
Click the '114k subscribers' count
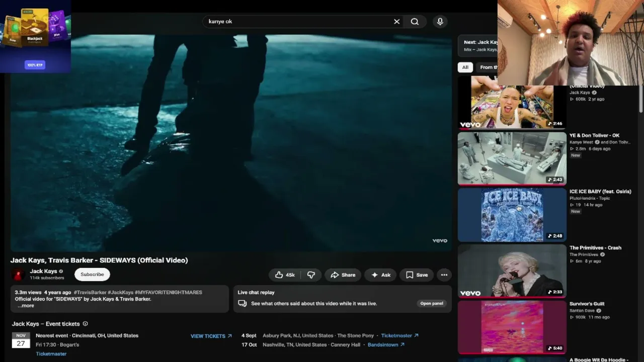pyautogui.click(x=47, y=278)
